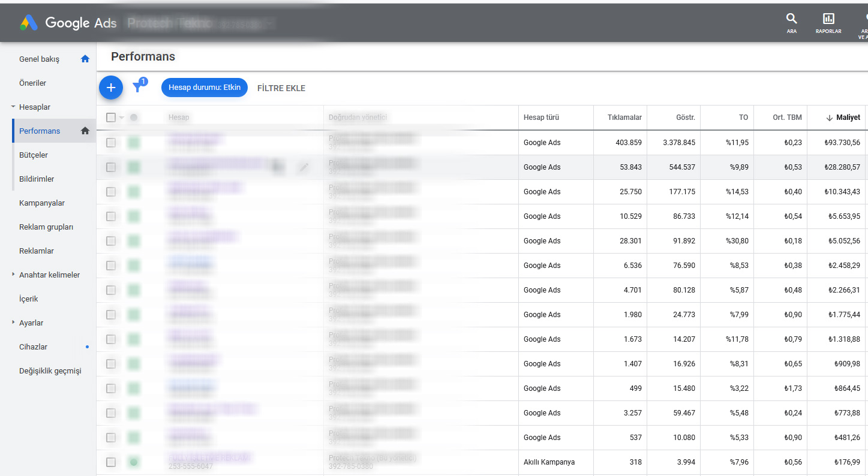Image resolution: width=868 pixels, height=476 pixels.
Task: Click the pencil edit icon in the 53.843 row
Action: pos(304,167)
